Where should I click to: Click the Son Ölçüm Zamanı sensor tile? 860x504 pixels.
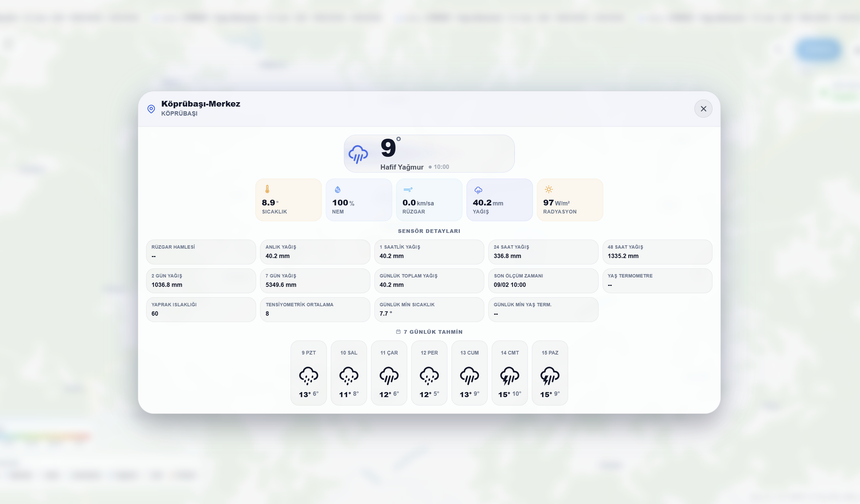tap(543, 281)
